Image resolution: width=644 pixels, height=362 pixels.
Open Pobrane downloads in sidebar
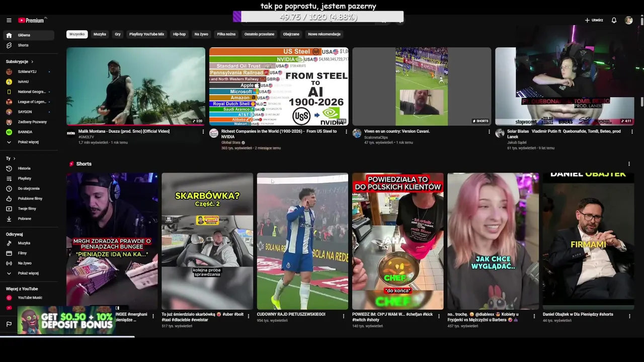click(28, 219)
